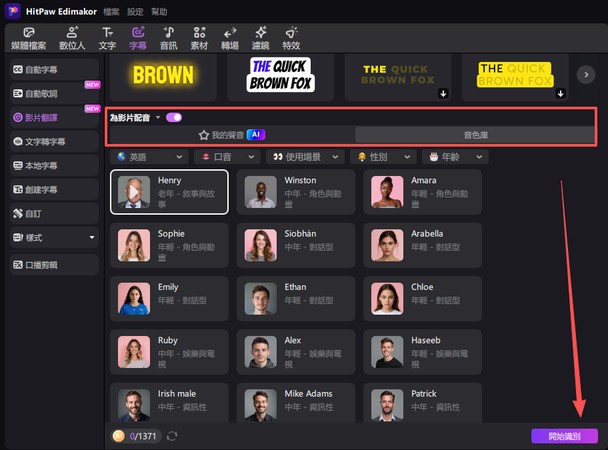Open 本地字幕 local subtitles
This screenshot has width=608, height=450.
(x=54, y=166)
